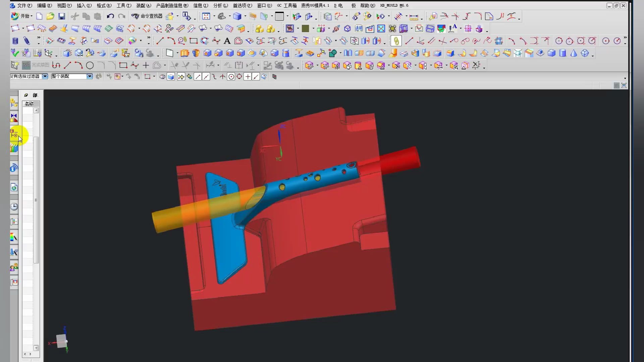
Task: Expand the selection filter dropdown
Action: click(x=45, y=76)
